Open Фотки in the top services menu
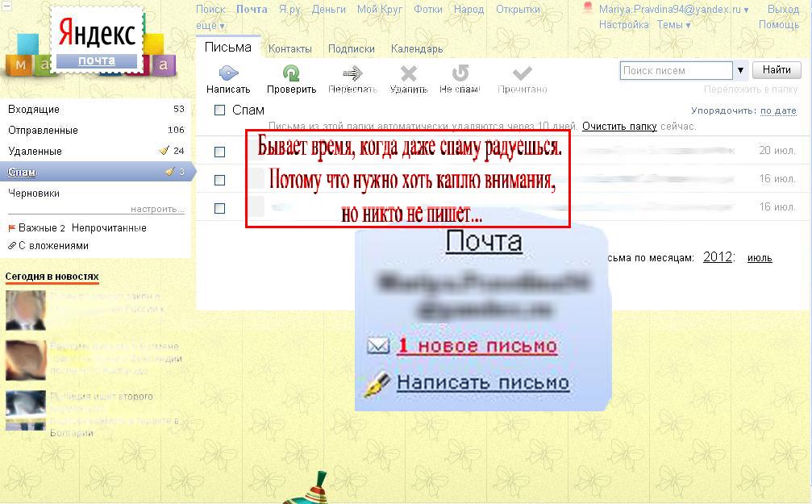This screenshot has width=812, height=504. [x=428, y=10]
